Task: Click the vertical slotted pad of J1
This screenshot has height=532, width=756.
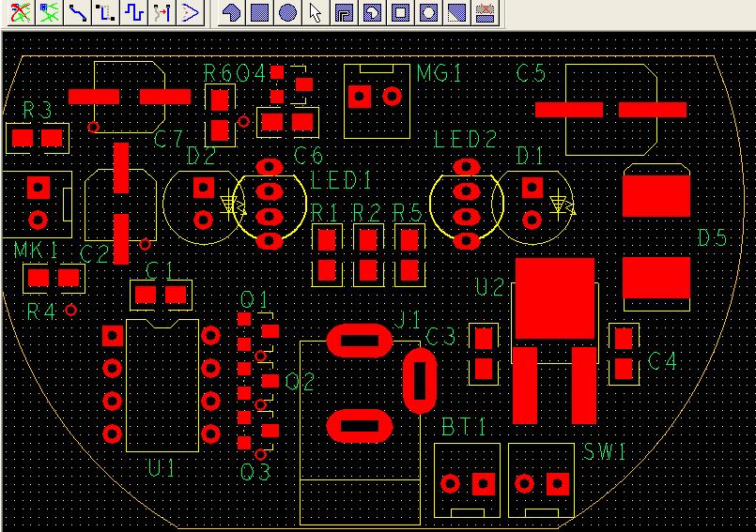Action: tap(420, 381)
